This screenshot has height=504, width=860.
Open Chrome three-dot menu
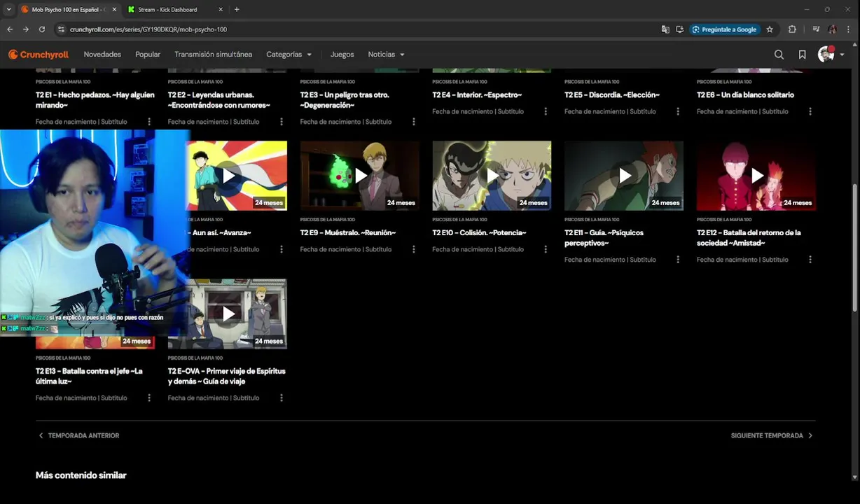[849, 29]
